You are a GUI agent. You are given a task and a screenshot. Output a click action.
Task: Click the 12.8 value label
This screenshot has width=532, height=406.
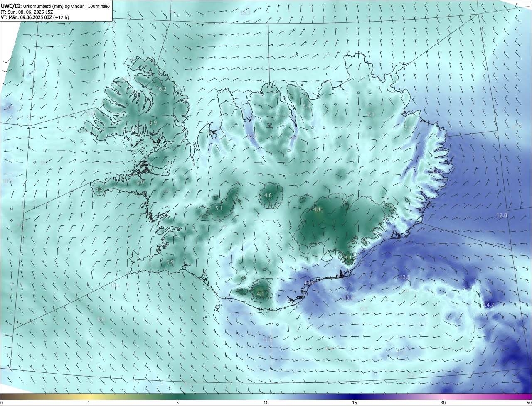click(502, 215)
